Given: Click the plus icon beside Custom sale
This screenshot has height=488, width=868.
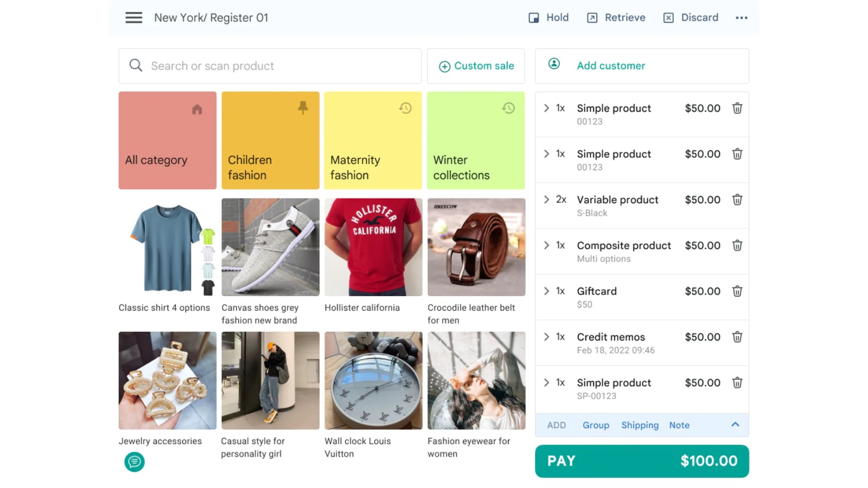Looking at the screenshot, I should click(x=444, y=66).
